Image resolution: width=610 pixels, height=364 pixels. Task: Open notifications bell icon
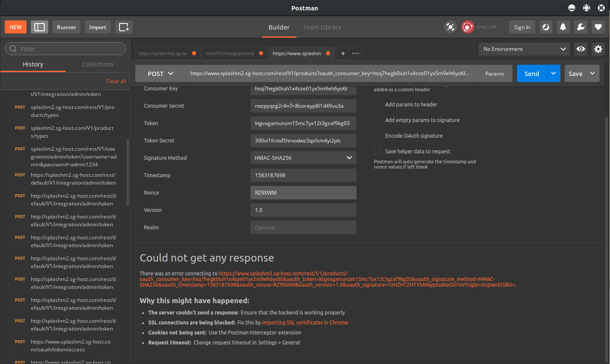coord(563,27)
